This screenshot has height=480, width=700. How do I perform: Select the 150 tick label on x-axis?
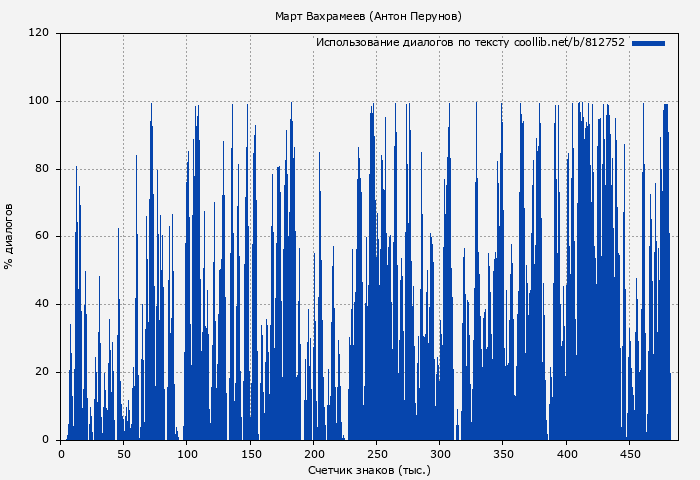coord(250,454)
